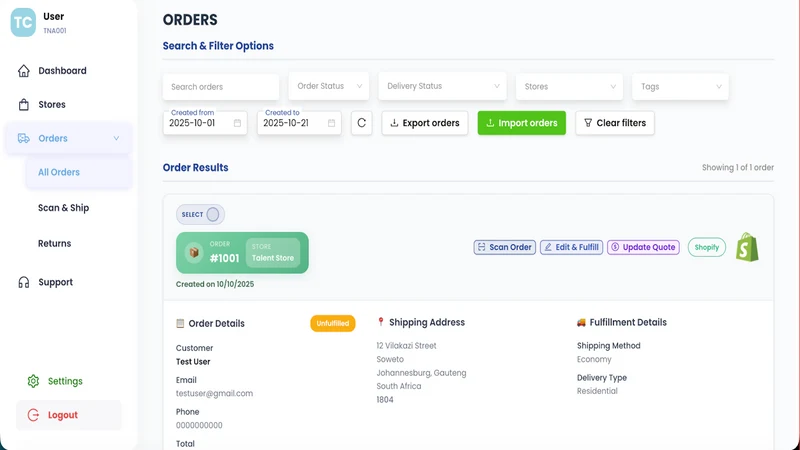Click Created on 10/10/2025 text
The image size is (800, 450).
click(x=215, y=284)
